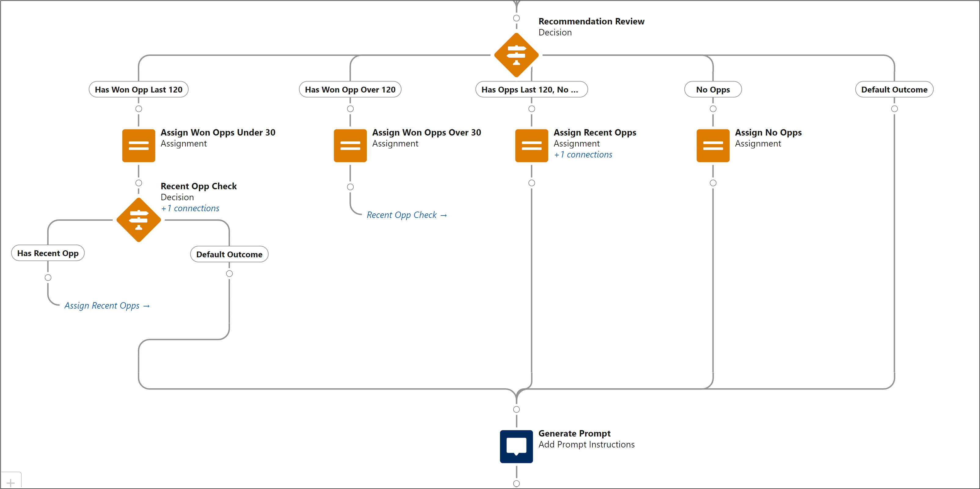Add element below Assign No Opps node
The width and height of the screenshot is (980, 489).
[x=713, y=183]
